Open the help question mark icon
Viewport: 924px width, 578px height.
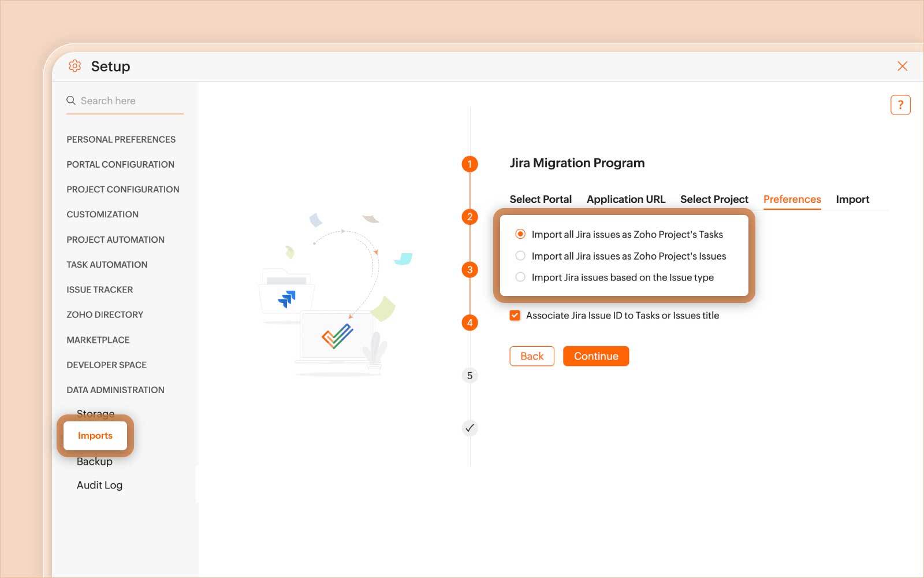[900, 105]
